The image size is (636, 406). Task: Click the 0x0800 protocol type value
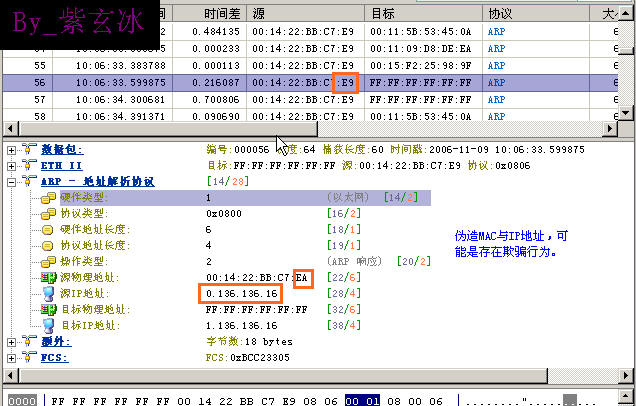(224, 214)
